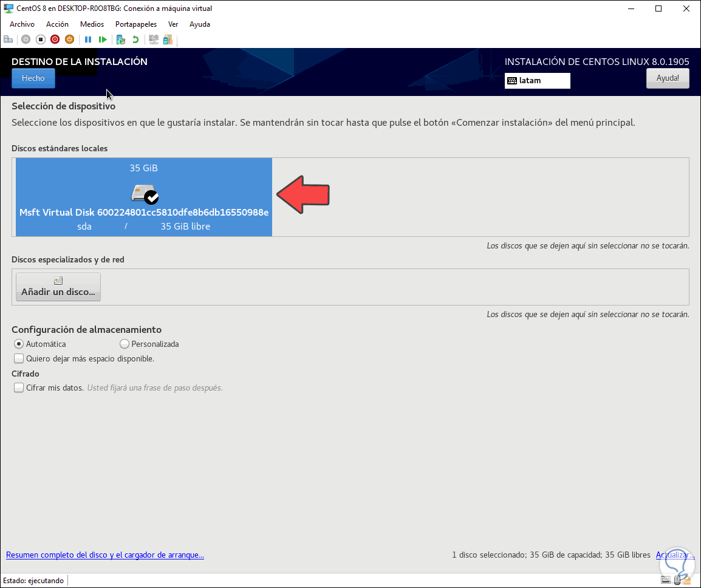Click 'Añadir un disco...' button
The width and height of the screenshot is (701, 588).
pos(58,287)
